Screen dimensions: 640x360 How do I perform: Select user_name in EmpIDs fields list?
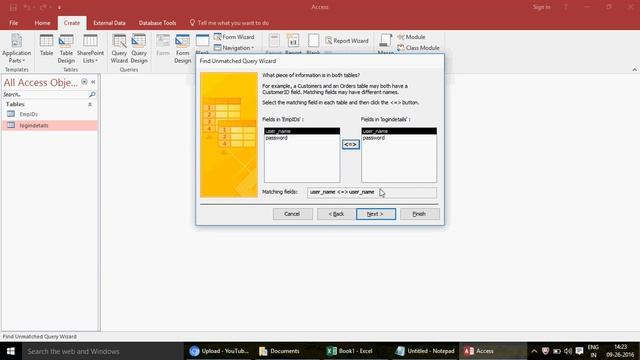click(302, 131)
